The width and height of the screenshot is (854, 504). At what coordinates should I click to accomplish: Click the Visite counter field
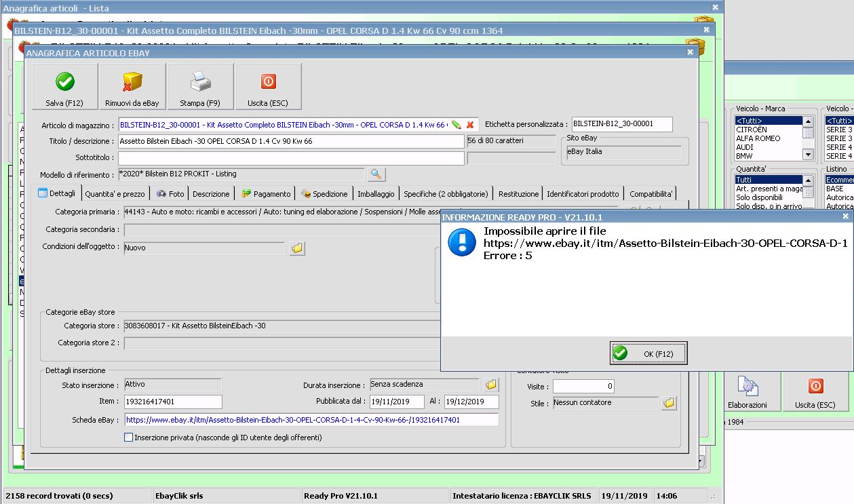tap(583, 386)
